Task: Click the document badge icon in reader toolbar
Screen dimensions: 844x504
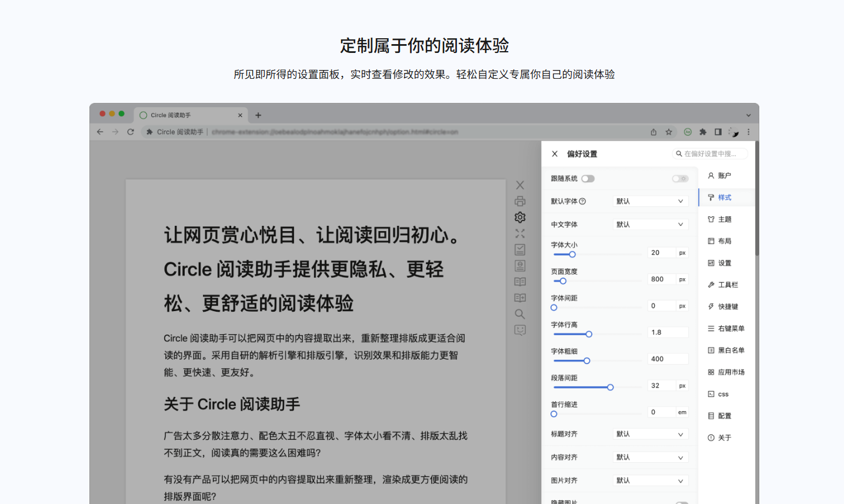Action: pyautogui.click(x=520, y=266)
